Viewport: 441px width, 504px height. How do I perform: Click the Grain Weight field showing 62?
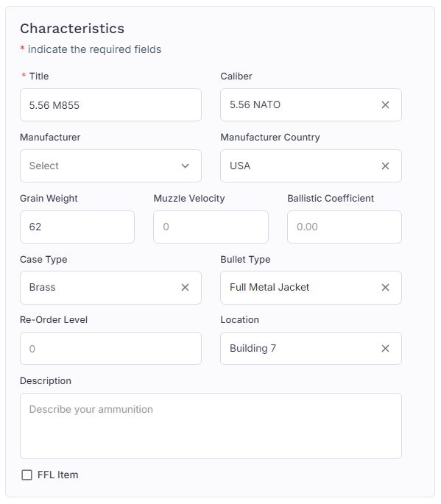tap(77, 227)
